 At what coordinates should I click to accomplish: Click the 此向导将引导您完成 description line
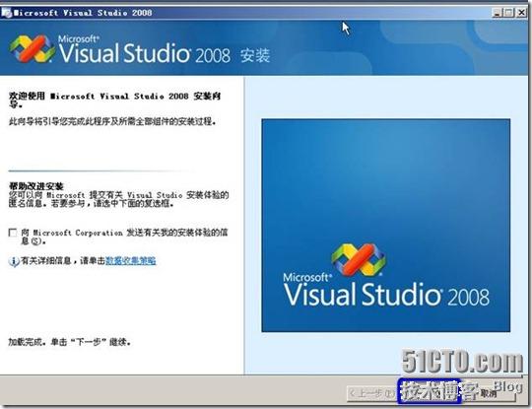pyautogui.click(x=112, y=121)
